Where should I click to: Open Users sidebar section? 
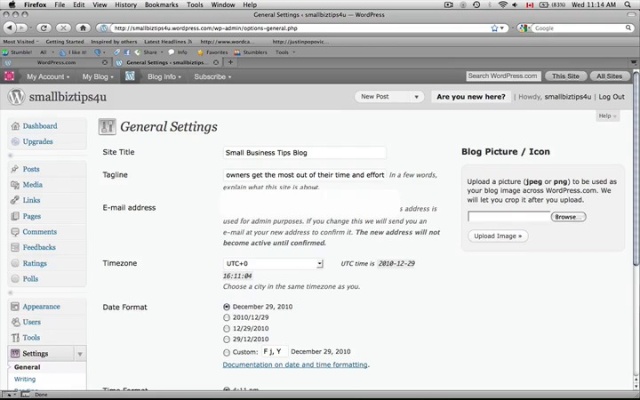(31, 322)
